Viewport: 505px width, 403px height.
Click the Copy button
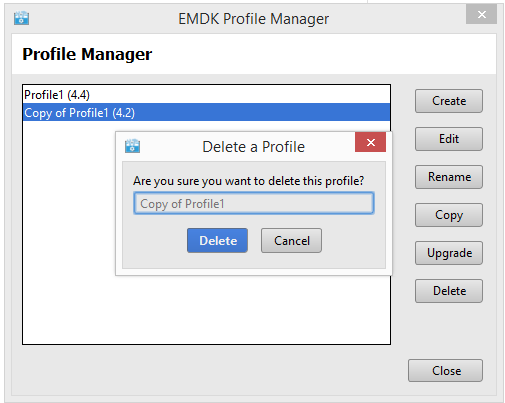pyautogui.click(x=449, y=215)
